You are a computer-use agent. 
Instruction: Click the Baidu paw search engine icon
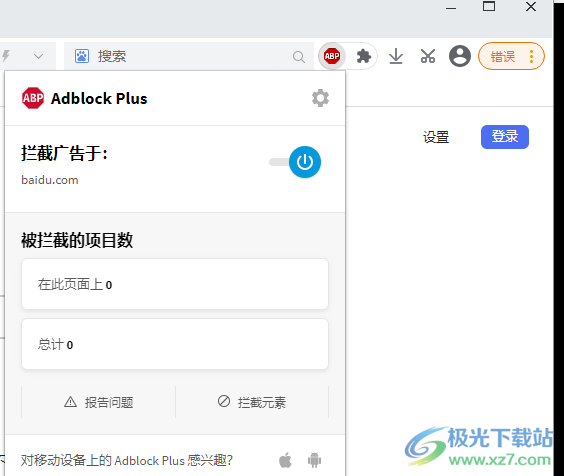[82, 56]
